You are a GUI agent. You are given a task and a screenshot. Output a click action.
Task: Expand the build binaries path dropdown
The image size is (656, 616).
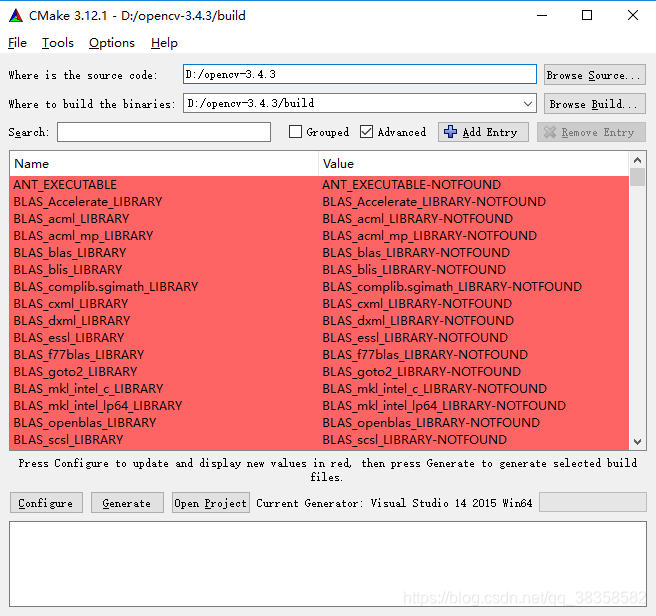pos(528,103)
